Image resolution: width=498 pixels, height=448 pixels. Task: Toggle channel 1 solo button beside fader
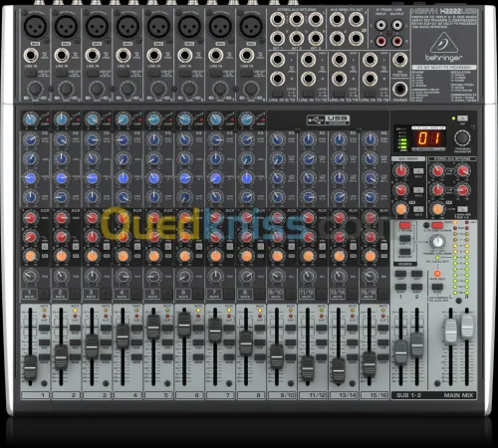click(x=44, y=328)
